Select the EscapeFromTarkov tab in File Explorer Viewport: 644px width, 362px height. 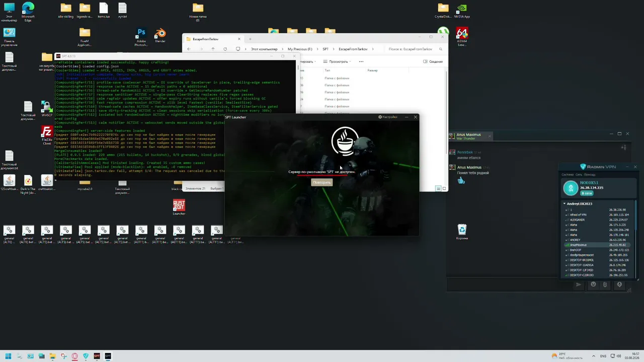[x=213, y=39]
